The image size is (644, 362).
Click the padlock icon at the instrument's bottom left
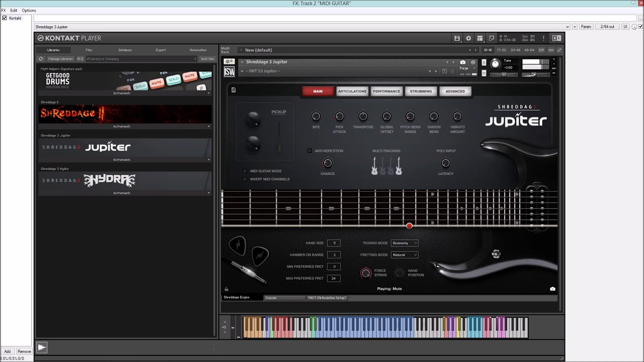pos(226,289)
